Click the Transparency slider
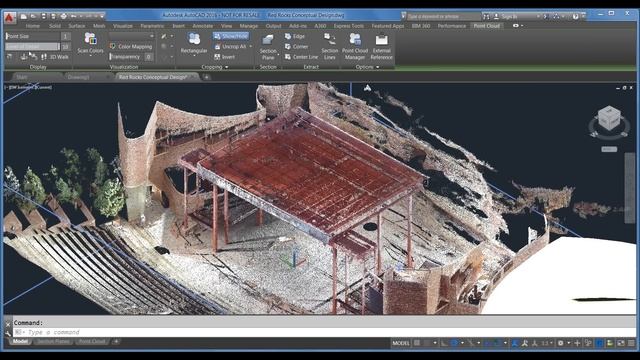Viewport: 640px width, 360px height. [127, 57]
